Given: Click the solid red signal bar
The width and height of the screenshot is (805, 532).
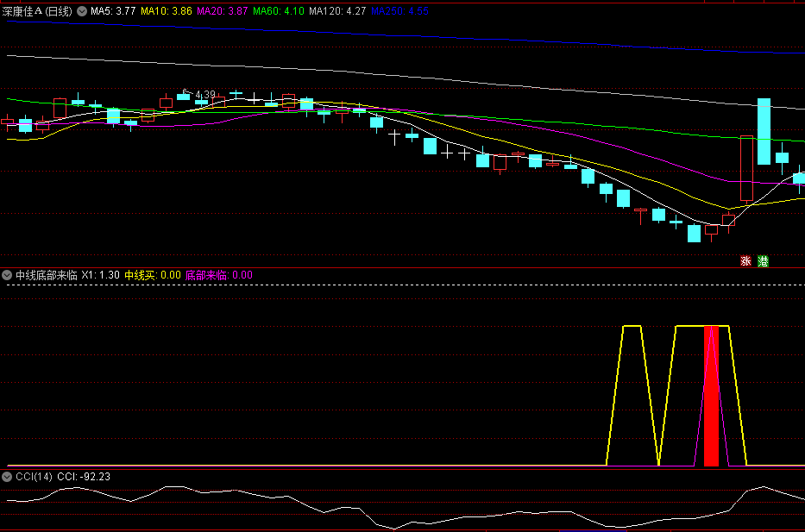Looking at the screenshot, I should click(711, 396).
